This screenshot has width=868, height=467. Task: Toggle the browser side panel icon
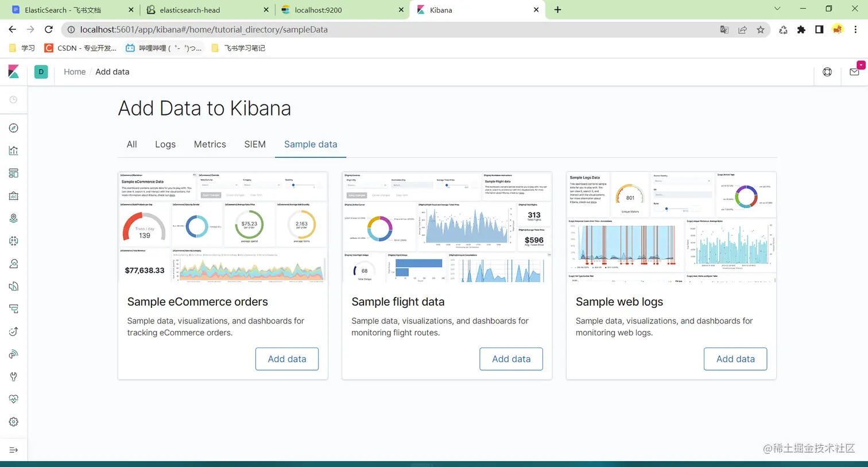point(819,30)
